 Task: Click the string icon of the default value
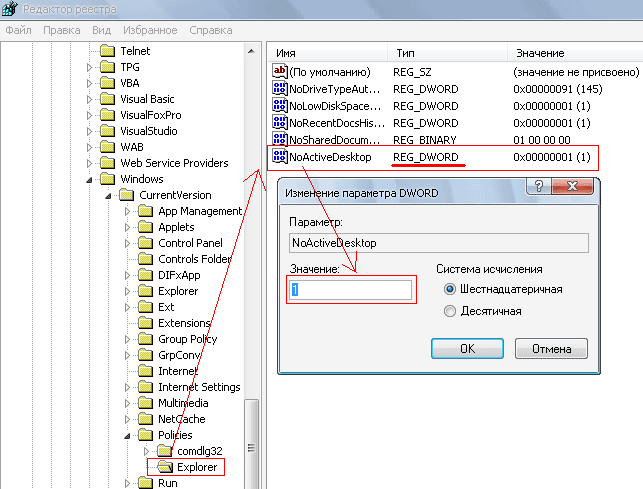[280, 71]
